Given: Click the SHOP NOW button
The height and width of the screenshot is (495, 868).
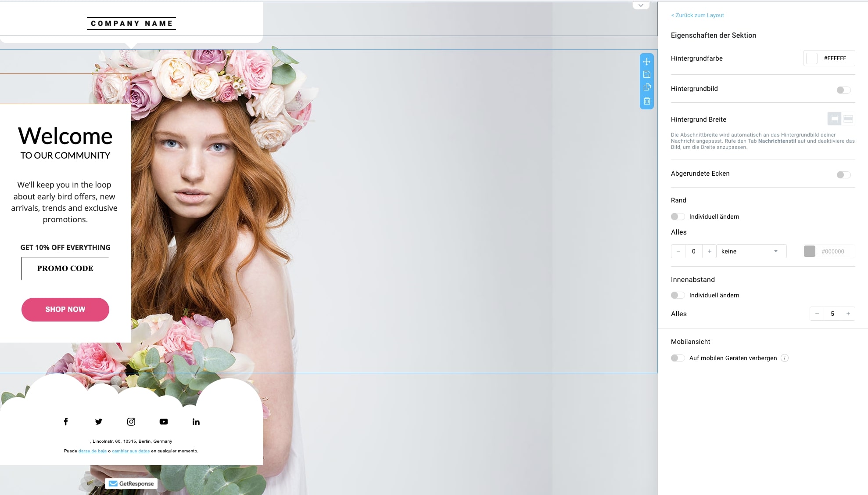Looking at the screenshot, I should tap(65, 310).
